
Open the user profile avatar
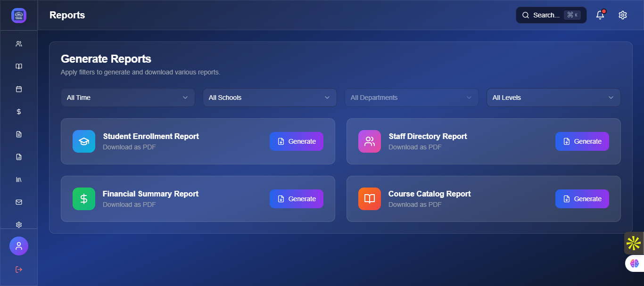(x=19, y=246)
